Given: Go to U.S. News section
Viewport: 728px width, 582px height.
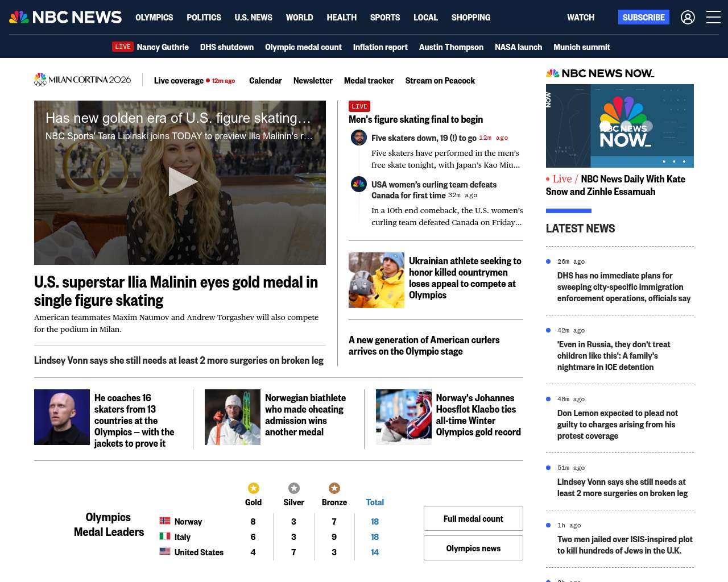Looking at the screenshot, I should coord(254,18).
